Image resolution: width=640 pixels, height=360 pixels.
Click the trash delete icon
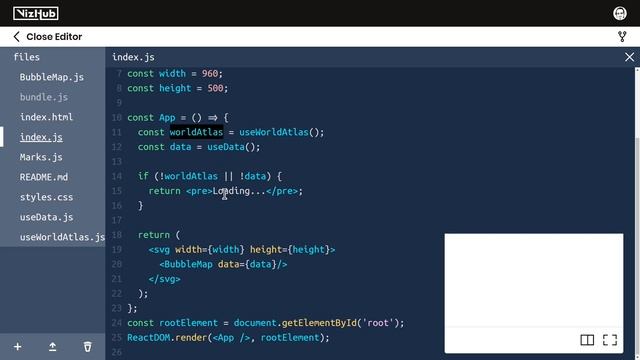pyautogui.click(x=88, y=347)
